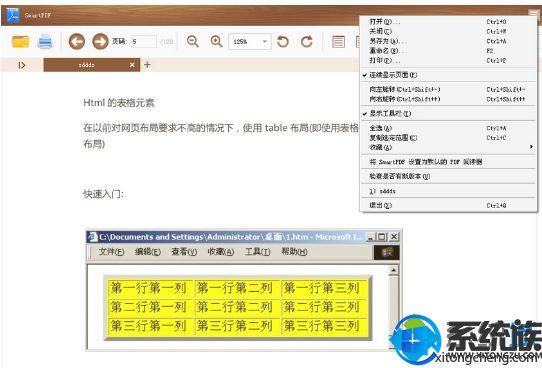
Task: Select 向右旋转 rotate right menu entry
Action: click(x=449, y=99)
